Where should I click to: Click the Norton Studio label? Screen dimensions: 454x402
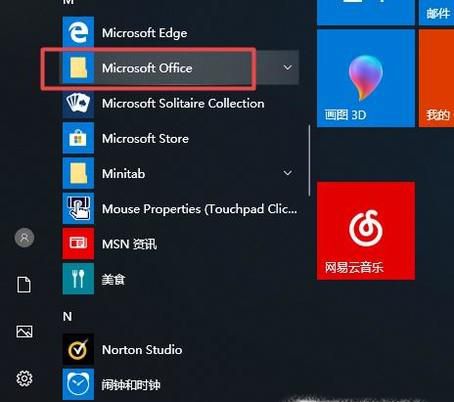142,350
